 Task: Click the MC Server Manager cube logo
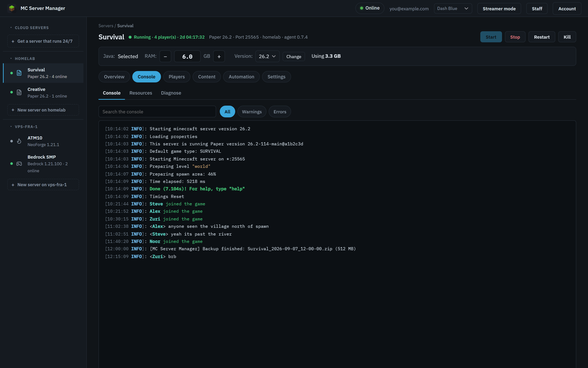(12, 8)
